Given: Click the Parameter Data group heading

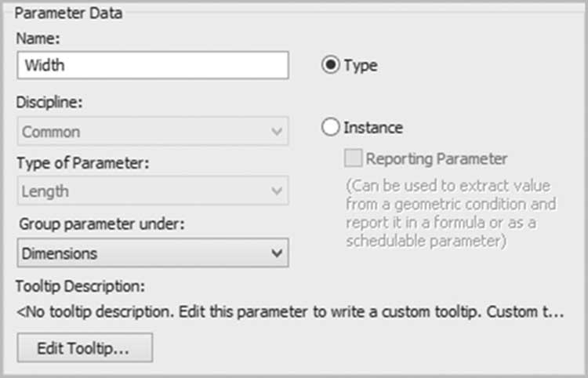Looking at the screenshot, I should pos(69,13).
